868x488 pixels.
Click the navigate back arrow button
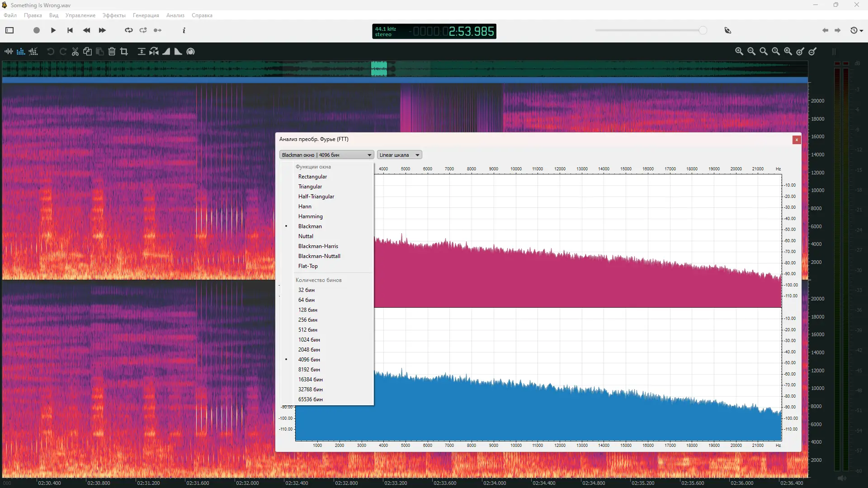click(x=825, y=30)
